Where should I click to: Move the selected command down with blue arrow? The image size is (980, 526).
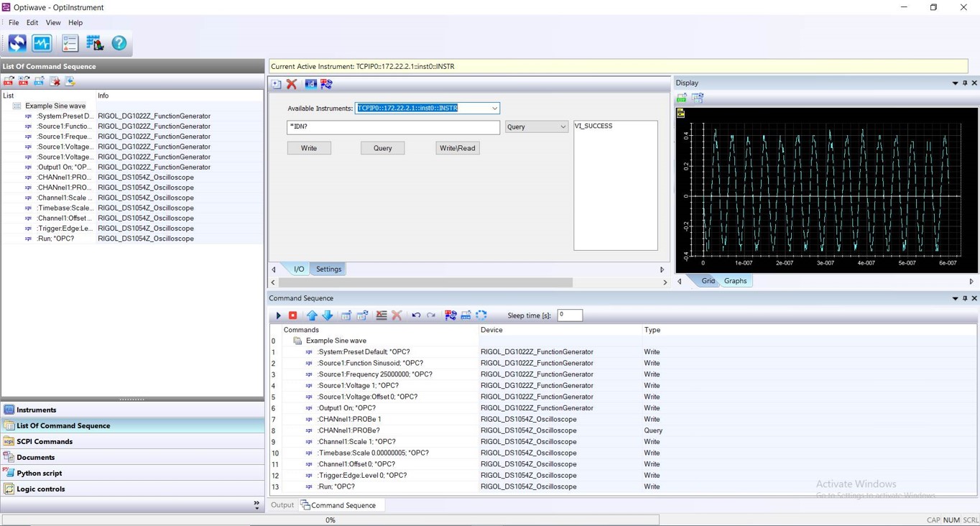point(328,315)
